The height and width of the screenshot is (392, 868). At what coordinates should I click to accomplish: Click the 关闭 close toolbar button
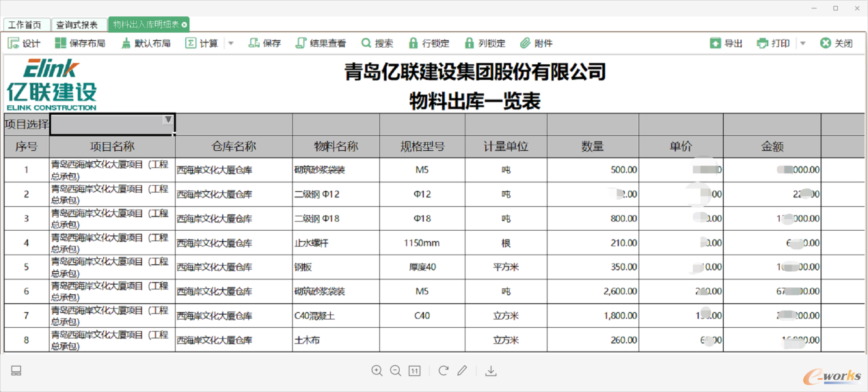tap(836, 43)
